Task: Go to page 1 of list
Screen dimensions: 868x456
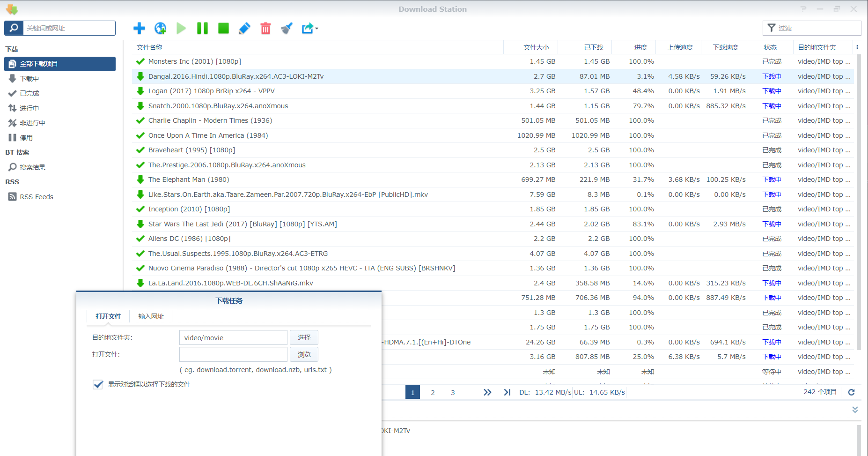Action: [412, 392]
